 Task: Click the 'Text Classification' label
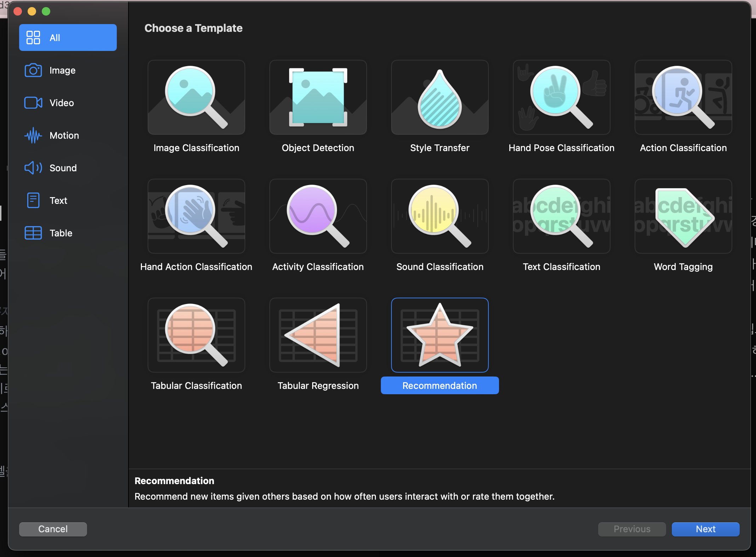tap(561, 267)
